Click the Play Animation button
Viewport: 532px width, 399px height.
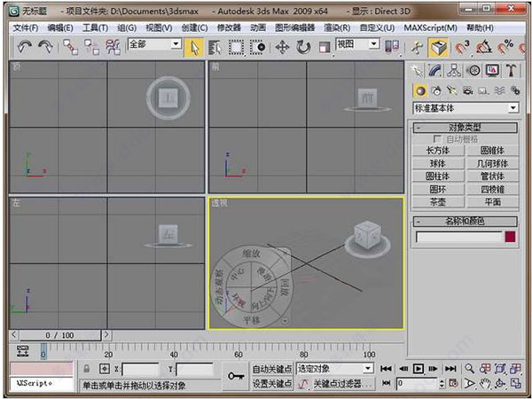[x=419, y=369]
